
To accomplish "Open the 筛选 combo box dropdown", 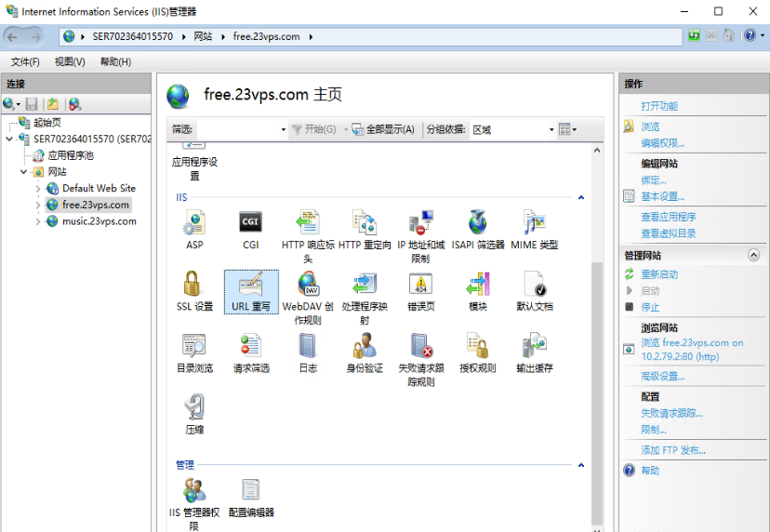I will [x=284, y=129].
